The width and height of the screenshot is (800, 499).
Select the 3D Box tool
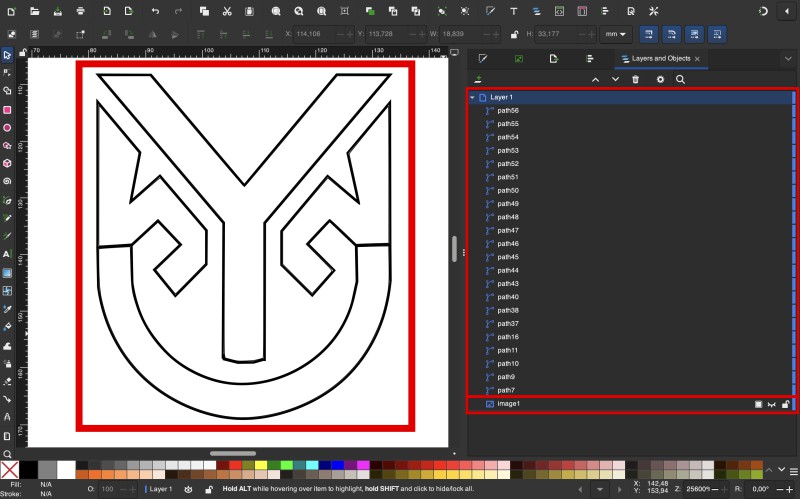point(7,163)
